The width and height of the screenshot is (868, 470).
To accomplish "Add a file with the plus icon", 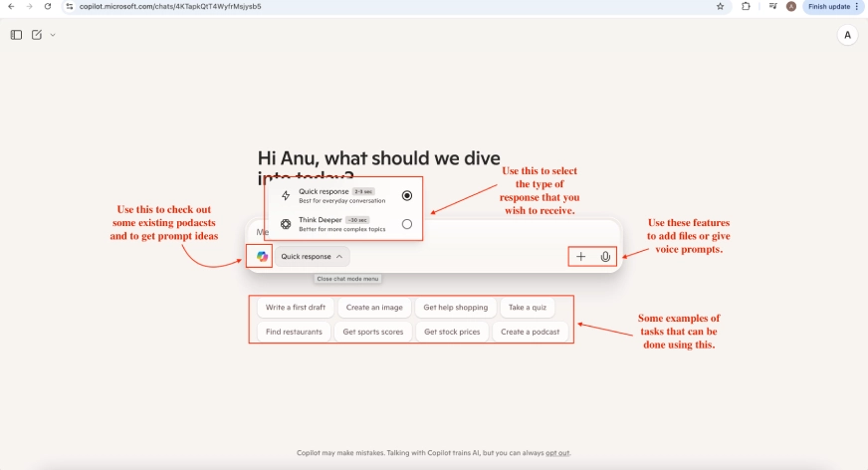I will point(580,256).
